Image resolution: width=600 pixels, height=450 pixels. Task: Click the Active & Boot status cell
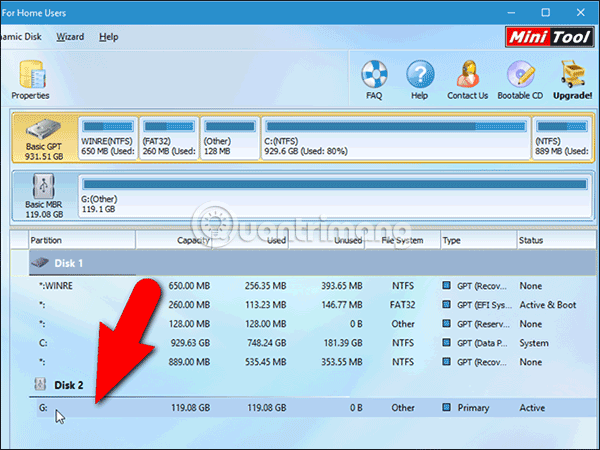548,305
